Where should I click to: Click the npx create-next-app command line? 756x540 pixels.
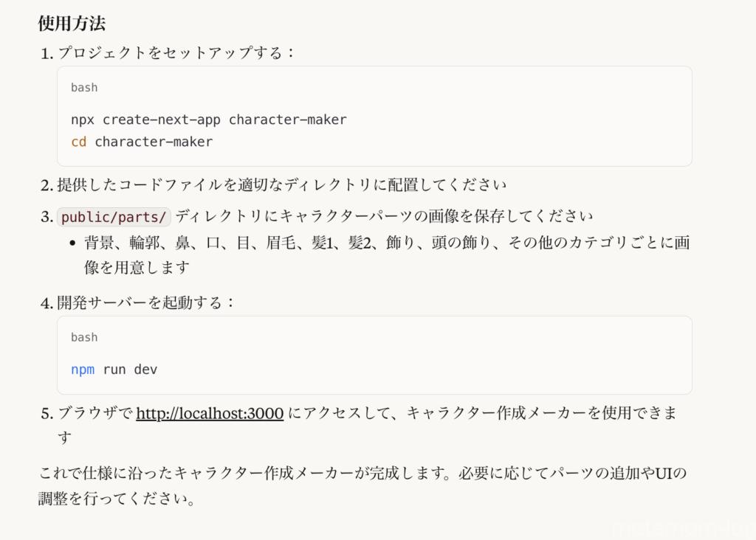click(209, 120)
